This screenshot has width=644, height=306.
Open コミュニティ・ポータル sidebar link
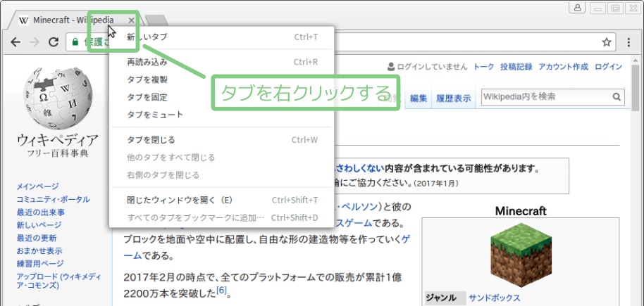(53, 200)
